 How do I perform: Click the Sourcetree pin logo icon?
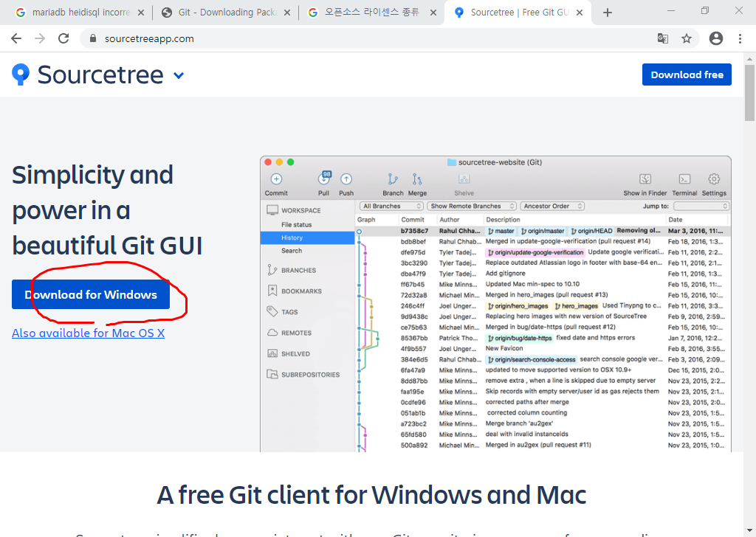click(20, 75)
